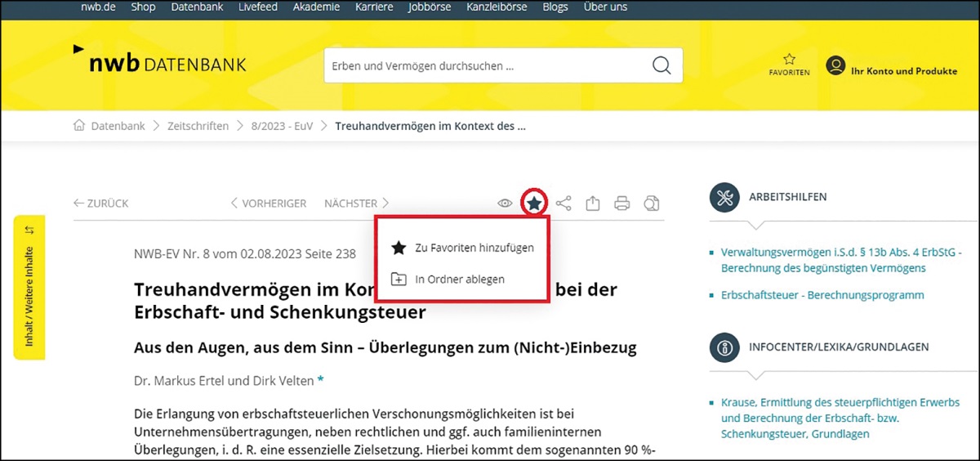Toggle the eye view icon
The height and width of the screenshot is (461, 980).
pyautogui.click(x=506, y=203)
